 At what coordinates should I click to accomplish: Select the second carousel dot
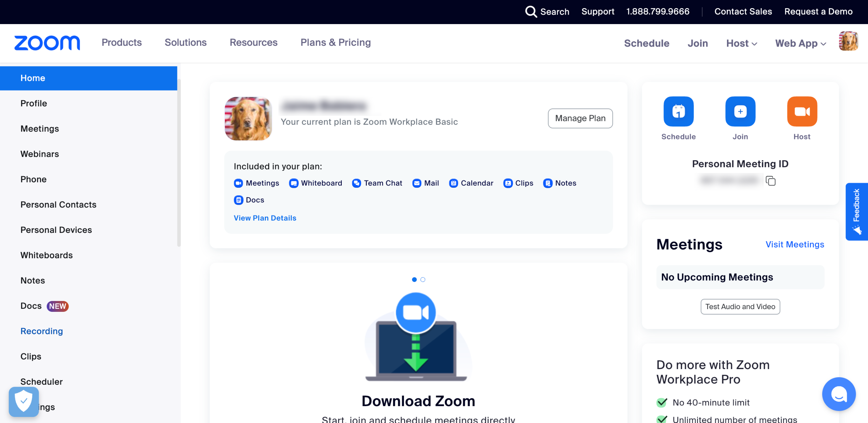point(423,280)
